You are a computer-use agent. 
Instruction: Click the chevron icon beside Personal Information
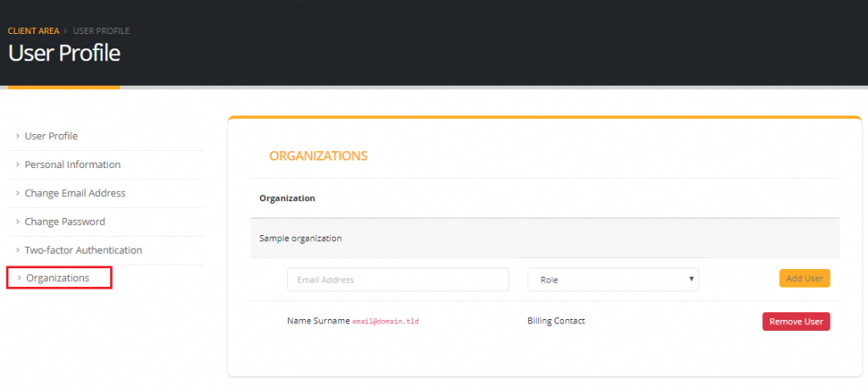18,165
